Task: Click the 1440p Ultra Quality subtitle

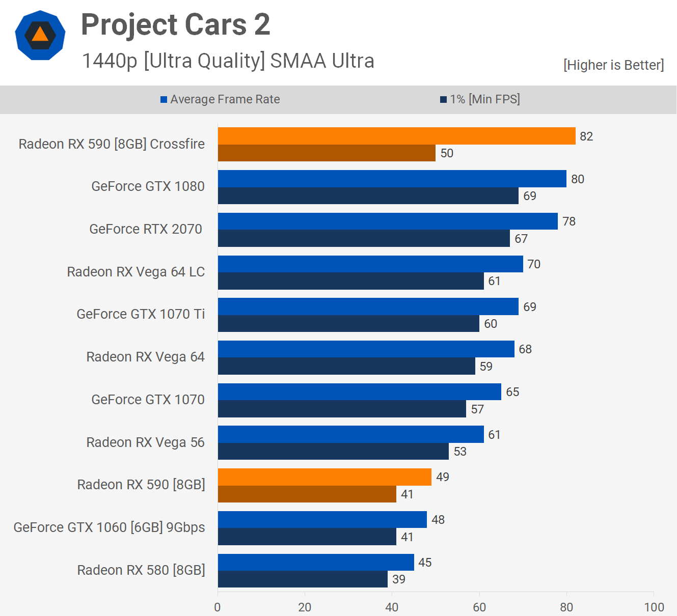Action: (x=228, y=61)
